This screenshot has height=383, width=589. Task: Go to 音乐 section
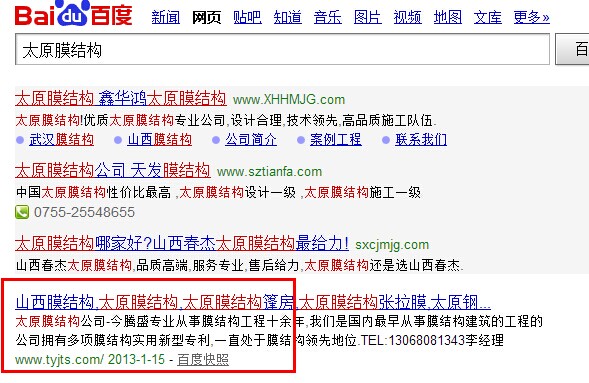point(328,17)
